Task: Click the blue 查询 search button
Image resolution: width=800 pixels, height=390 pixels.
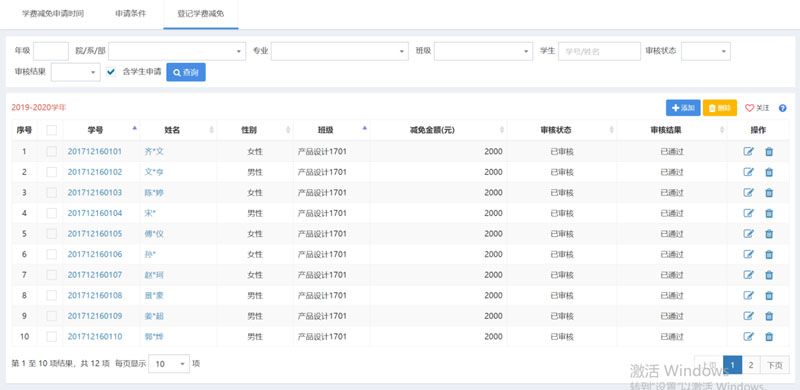Action: coord(186,72)
